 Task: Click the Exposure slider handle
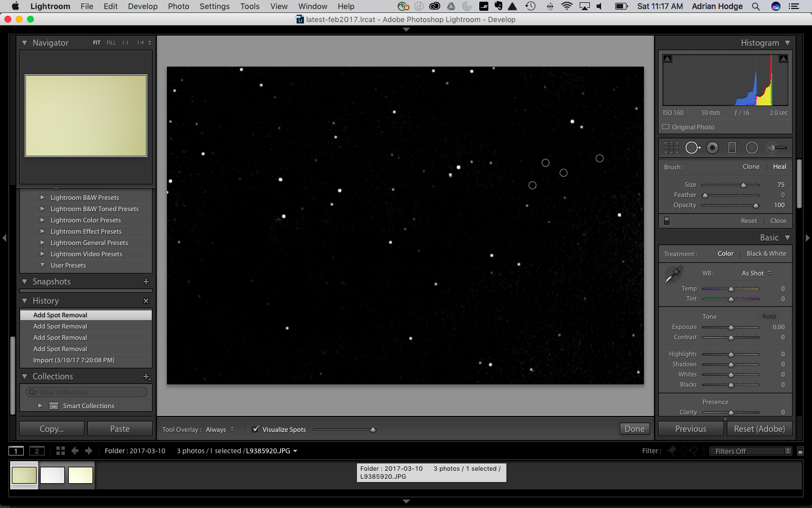pos(731,327)
